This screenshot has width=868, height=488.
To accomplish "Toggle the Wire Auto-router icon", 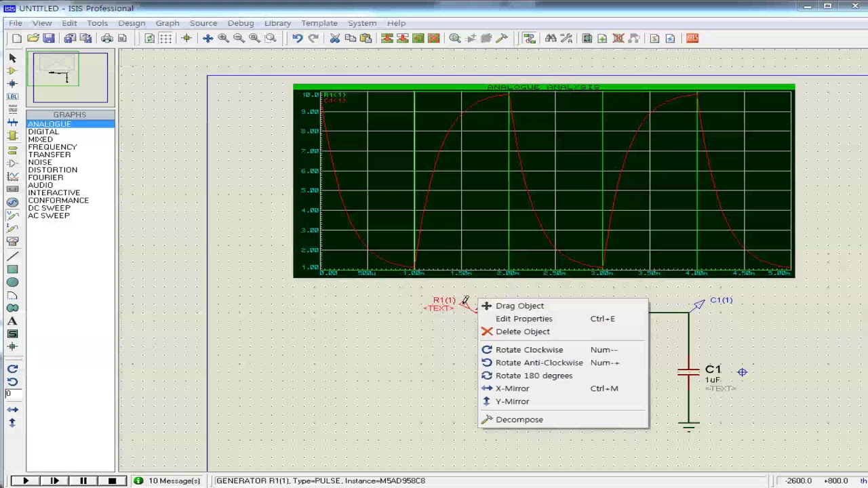I will 529,39.
